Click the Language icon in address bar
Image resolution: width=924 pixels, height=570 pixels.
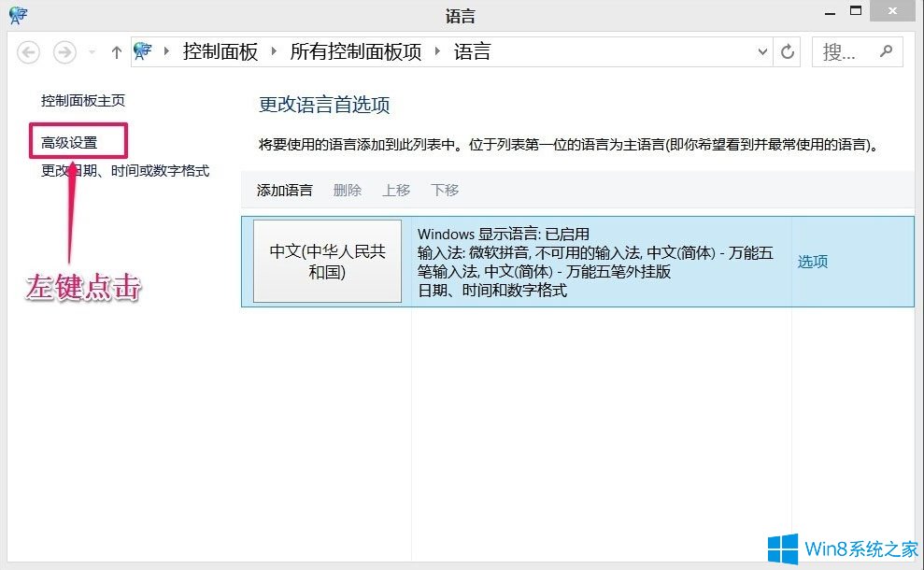pos(143,51)
